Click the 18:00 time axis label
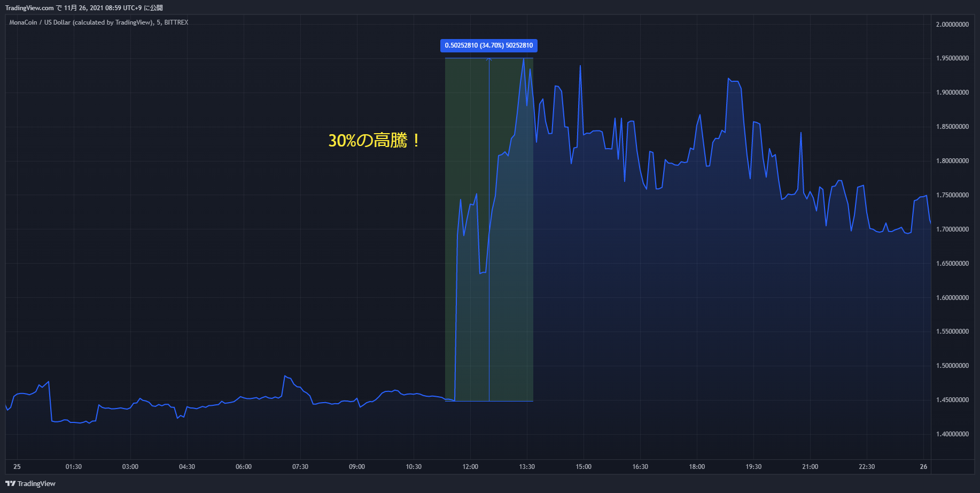 697,467
